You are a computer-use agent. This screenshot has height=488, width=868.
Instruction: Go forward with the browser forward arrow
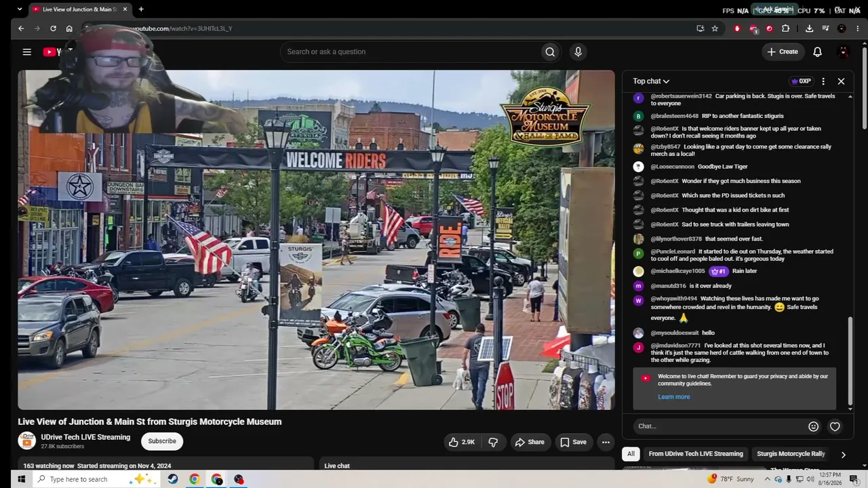(37, 28)
